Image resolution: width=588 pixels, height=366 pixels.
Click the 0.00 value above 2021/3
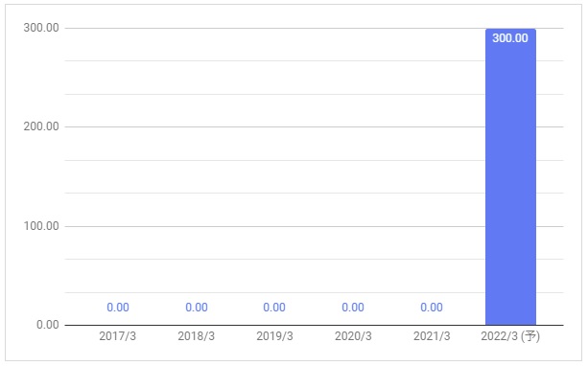pos(432,308)
